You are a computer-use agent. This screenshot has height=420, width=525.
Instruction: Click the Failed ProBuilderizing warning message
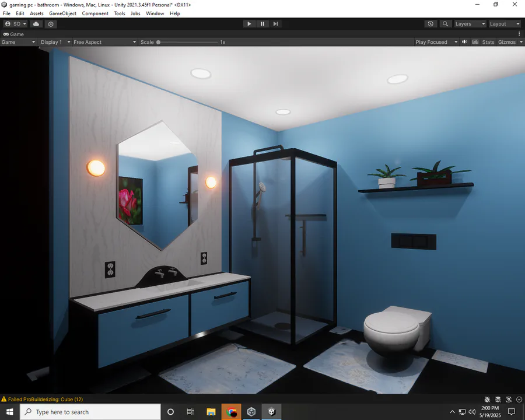[x=45, y=399]
